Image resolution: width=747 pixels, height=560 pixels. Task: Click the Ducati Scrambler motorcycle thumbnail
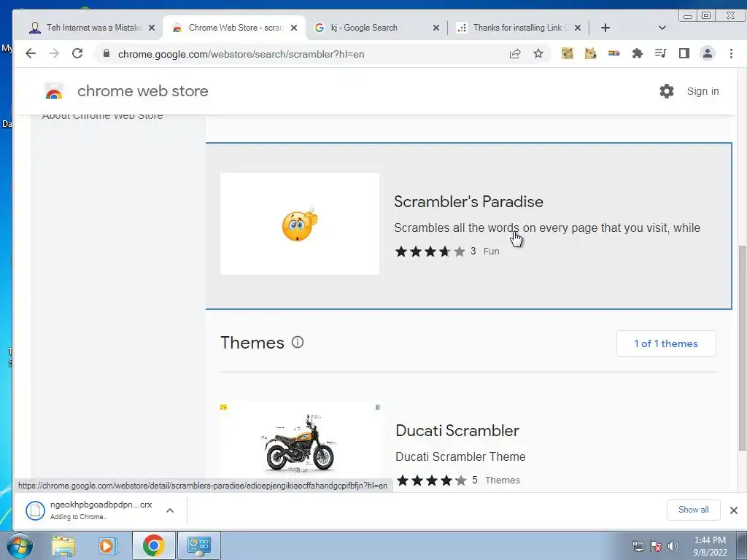[300, 442]
